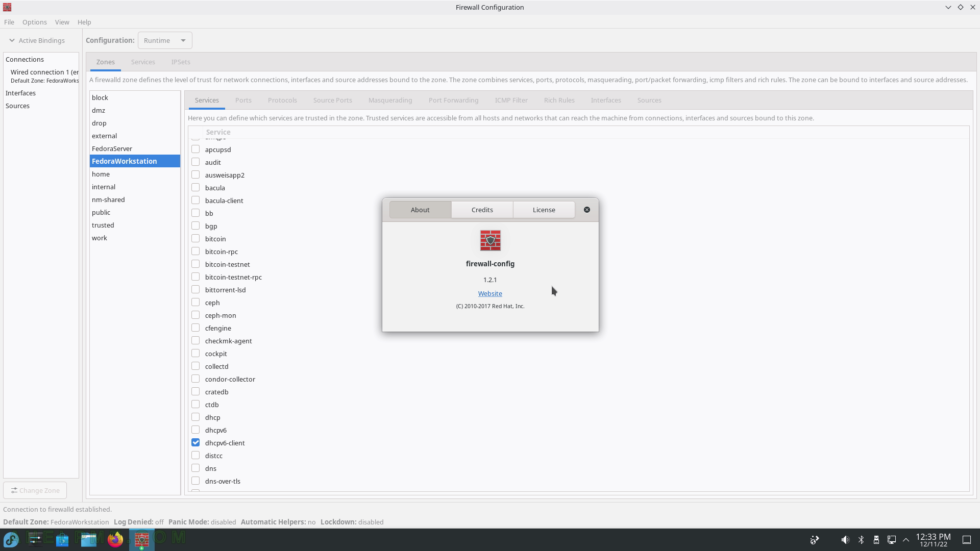The image size is (980, 551).
Task: Check the apcupsd service checkbox
Action: pyautogui.click(x=195, y=149)
